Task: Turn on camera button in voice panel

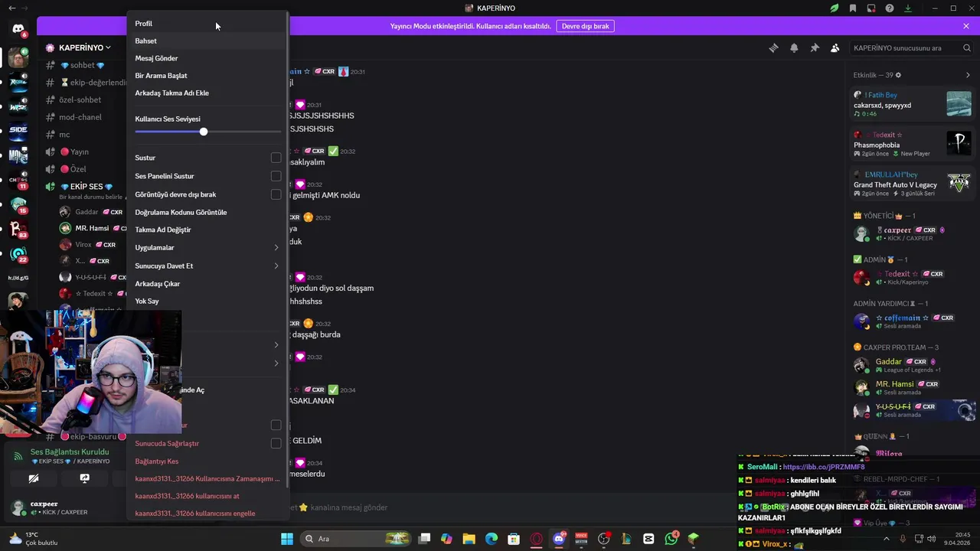Action: (34, 478)
